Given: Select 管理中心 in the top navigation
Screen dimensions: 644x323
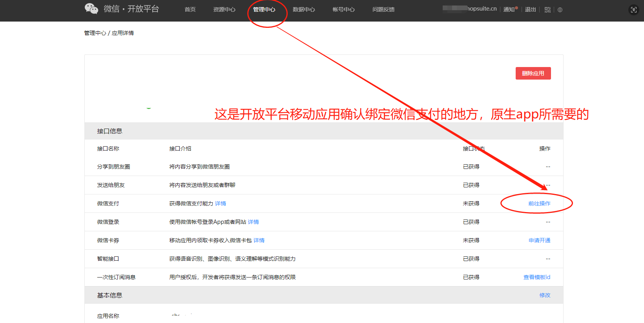Looking at the screenshot, I should [264, 9].
